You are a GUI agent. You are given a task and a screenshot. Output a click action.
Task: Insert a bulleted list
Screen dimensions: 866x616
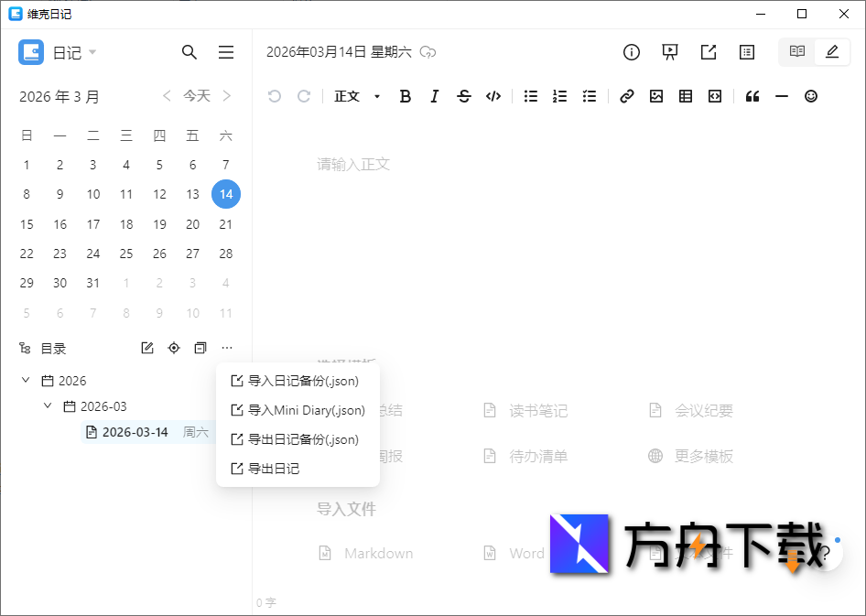pyautogui.click(x=530, y=96)
